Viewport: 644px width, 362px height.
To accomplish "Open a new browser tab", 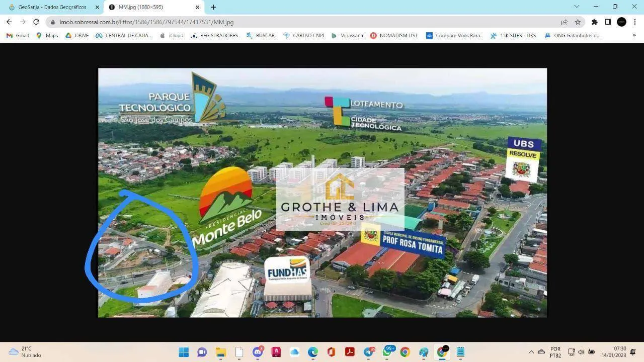I will 213,7.
